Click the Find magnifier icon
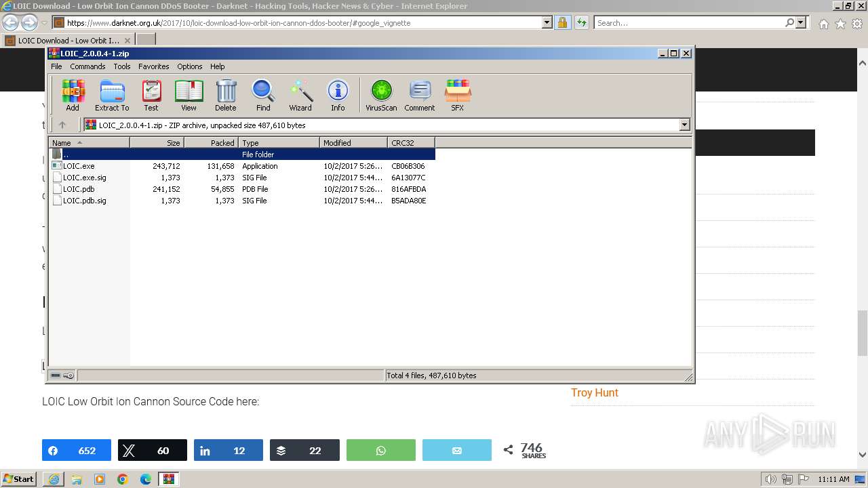Screen dimensions: 868x488 263,96
